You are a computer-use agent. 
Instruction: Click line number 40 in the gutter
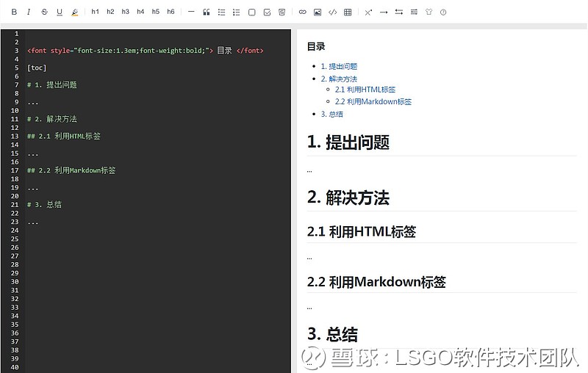pyautogui.click(x=15, y=367)
